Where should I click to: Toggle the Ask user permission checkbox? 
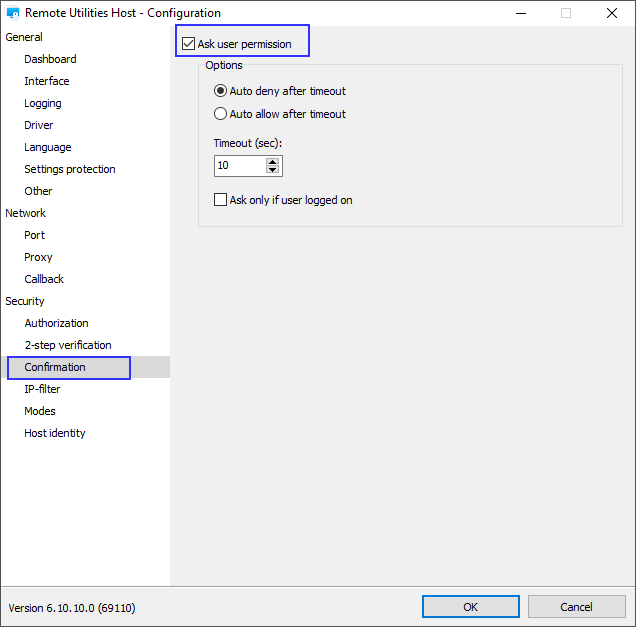point(188,44)
